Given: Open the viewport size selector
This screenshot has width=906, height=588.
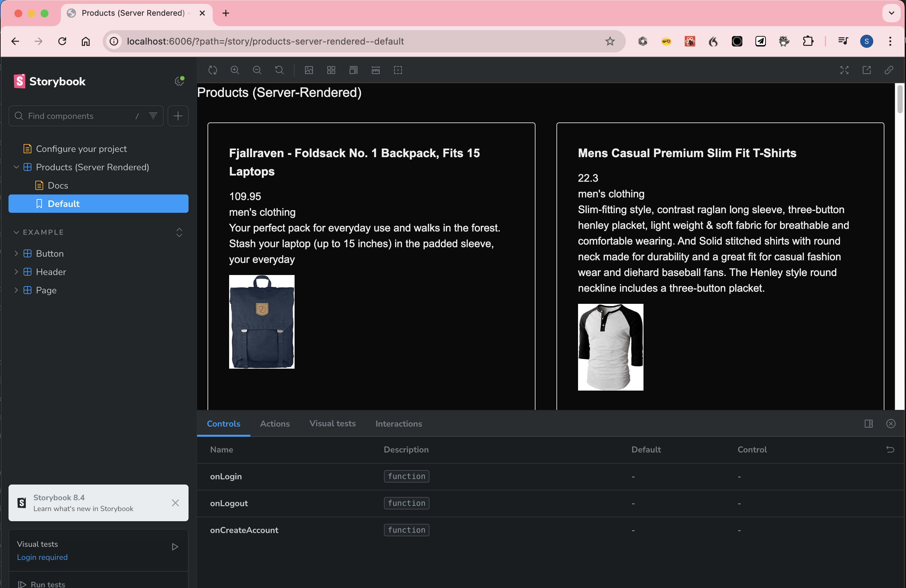Looking at the screenshot, I should (353, 70).
